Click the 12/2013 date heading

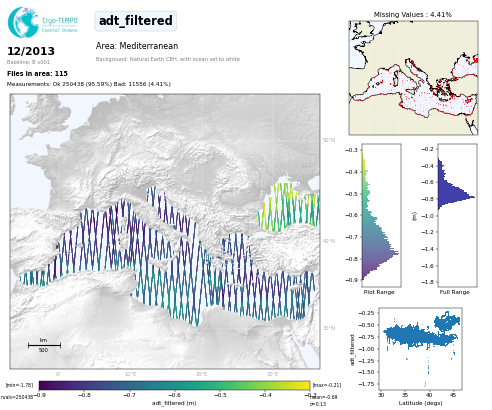pyautogui.click(x=31, y=51)
